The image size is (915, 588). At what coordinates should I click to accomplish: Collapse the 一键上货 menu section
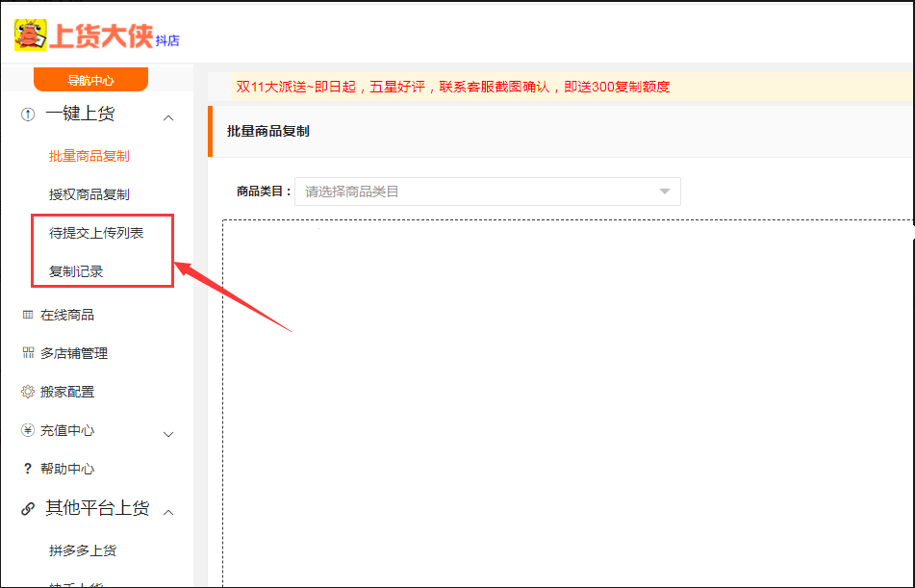click(x=168, y=117)
